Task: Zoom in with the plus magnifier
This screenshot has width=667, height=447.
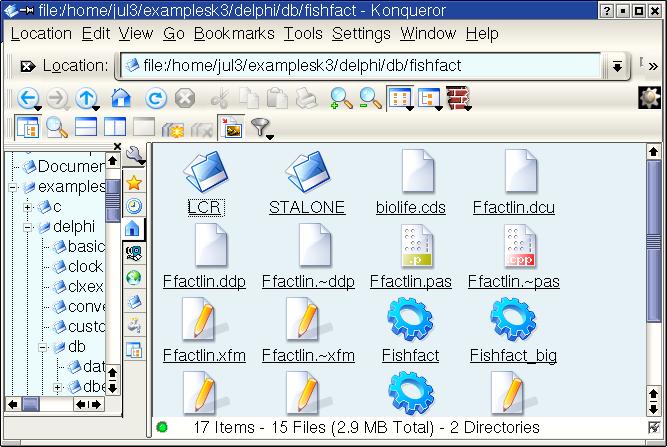Action: tap(341, 98)
